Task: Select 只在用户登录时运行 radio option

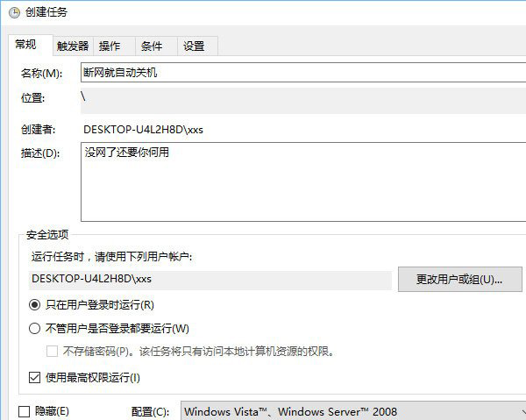Action: point(35,305)
